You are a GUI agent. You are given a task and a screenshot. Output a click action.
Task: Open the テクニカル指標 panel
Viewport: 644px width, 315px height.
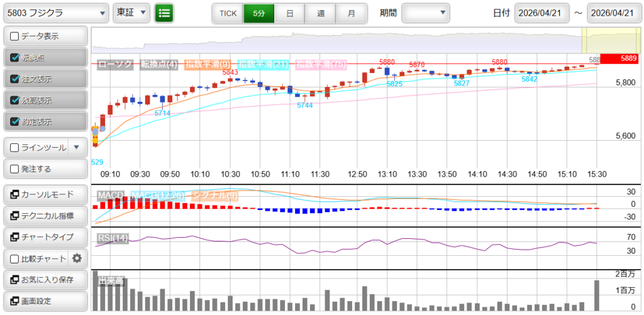[x=45, y=216]
